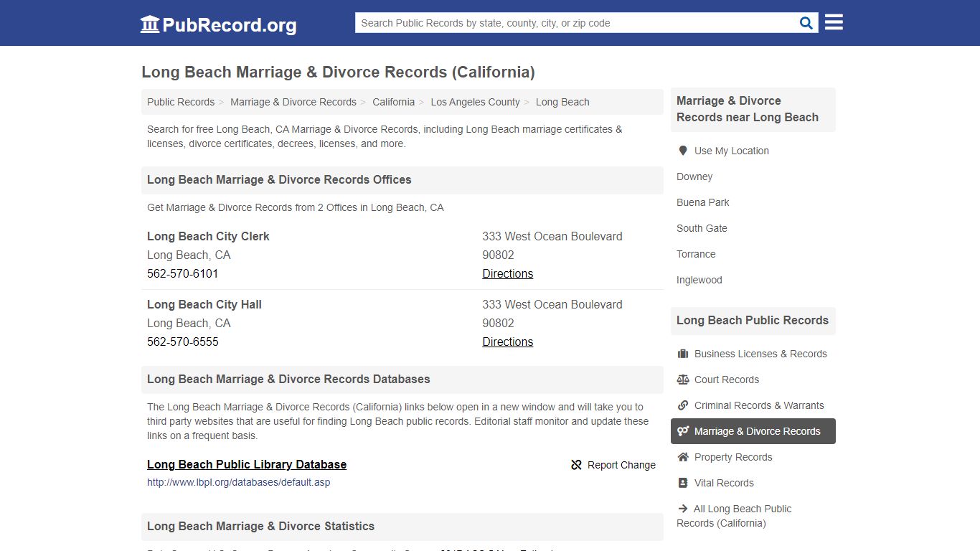Click the Use My Location pin icon

(x=682, y=151)
